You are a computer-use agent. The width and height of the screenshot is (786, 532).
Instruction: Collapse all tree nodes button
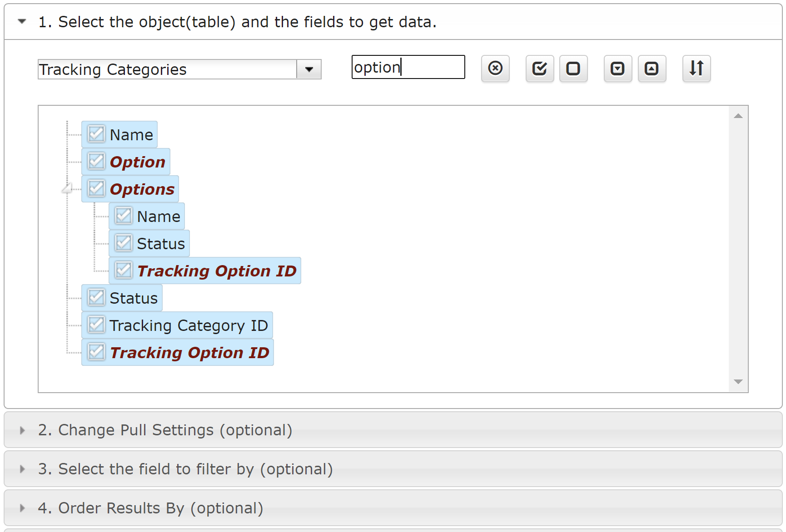[x=652, y=69]
